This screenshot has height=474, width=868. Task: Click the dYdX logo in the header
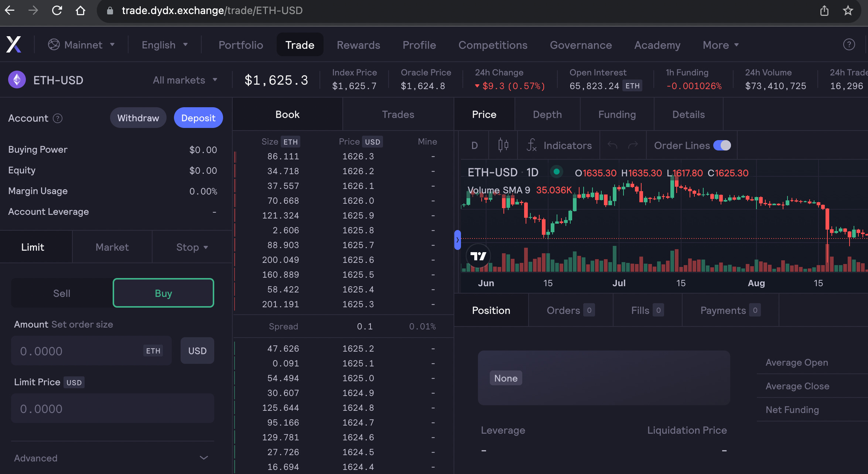[x=13, y=44]
